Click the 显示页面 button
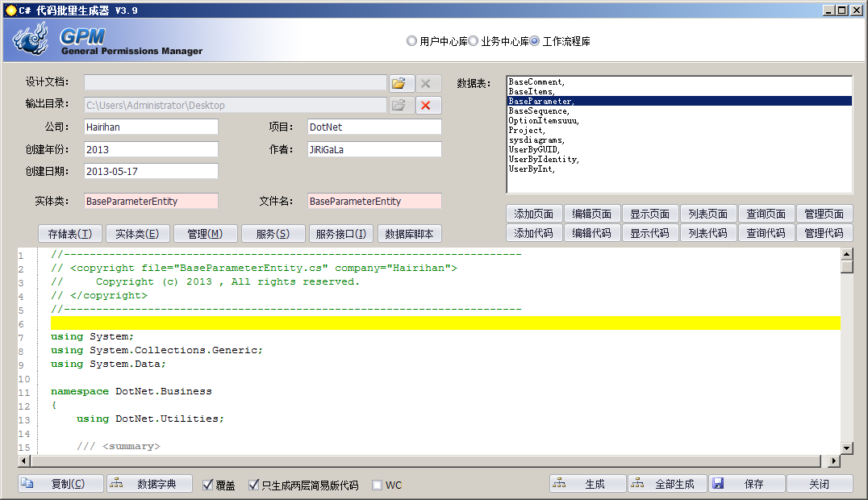Image resolution: width=868 pixels, height=500 pixels. click(650, 214)
